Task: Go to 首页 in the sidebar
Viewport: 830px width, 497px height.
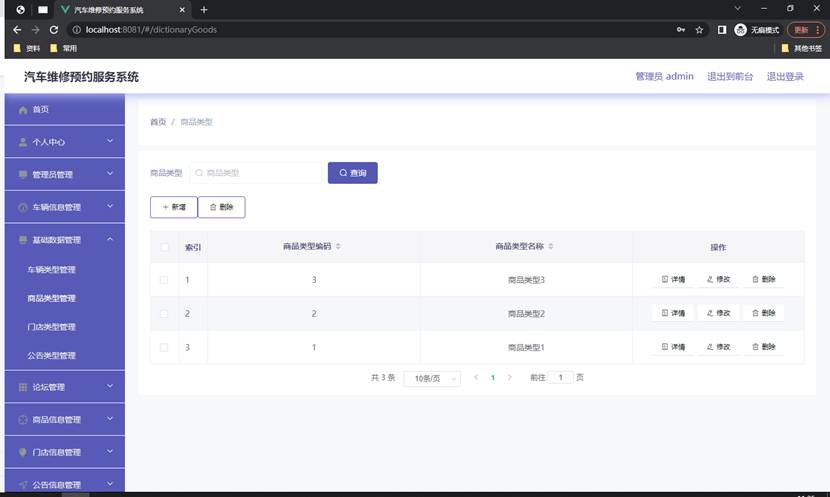Action: [x=65, y=110]
